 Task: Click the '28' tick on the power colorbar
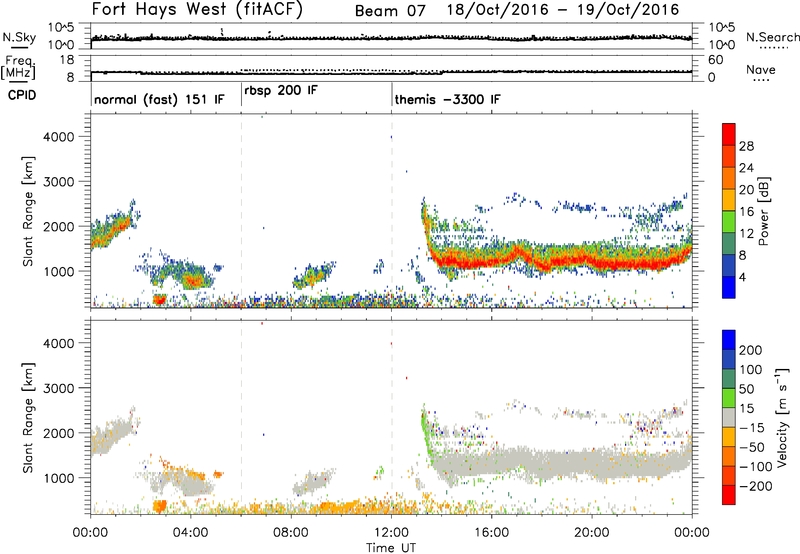tap(746, 146)
